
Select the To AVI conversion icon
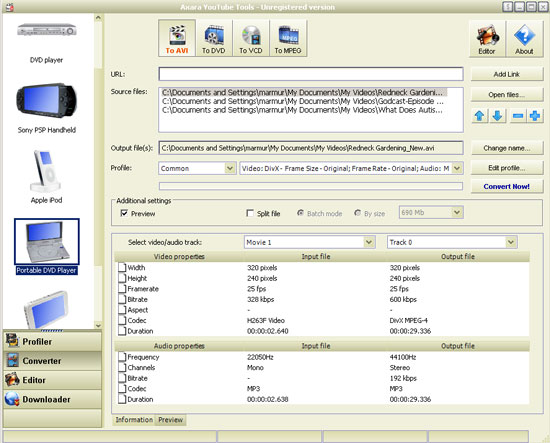(177, 38)
